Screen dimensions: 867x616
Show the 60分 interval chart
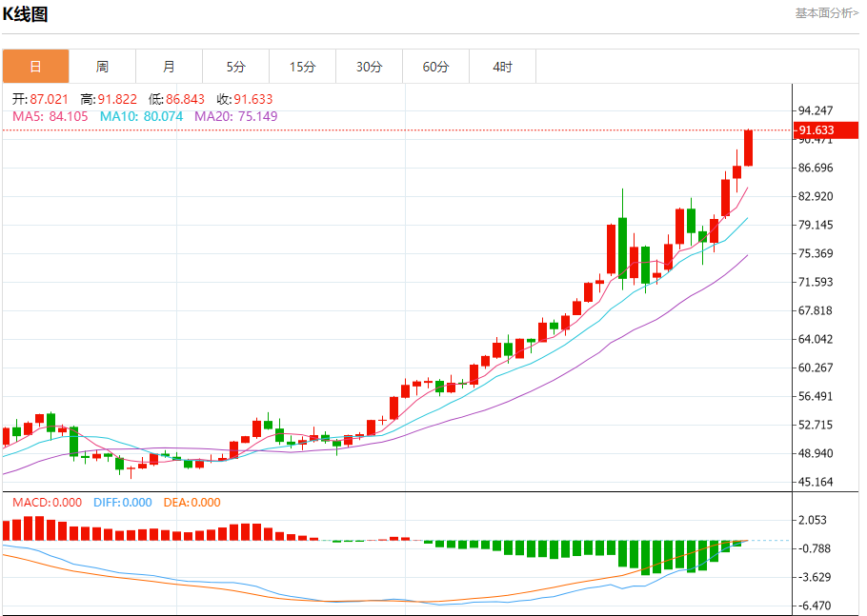(x=435, y=67)
